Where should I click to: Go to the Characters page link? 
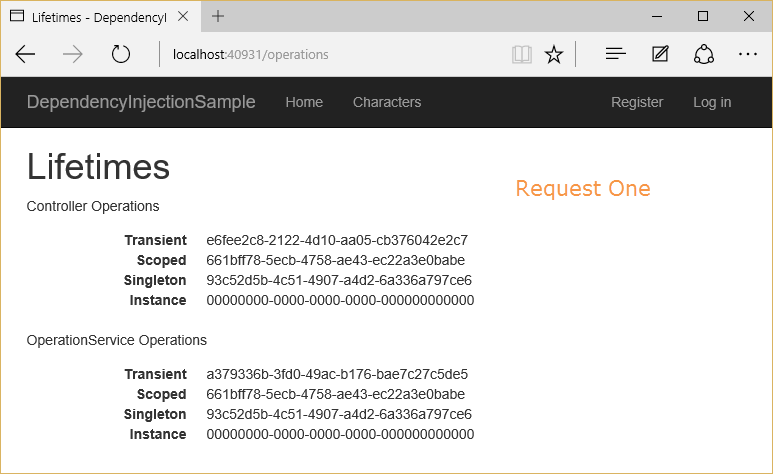coord(387,102)
